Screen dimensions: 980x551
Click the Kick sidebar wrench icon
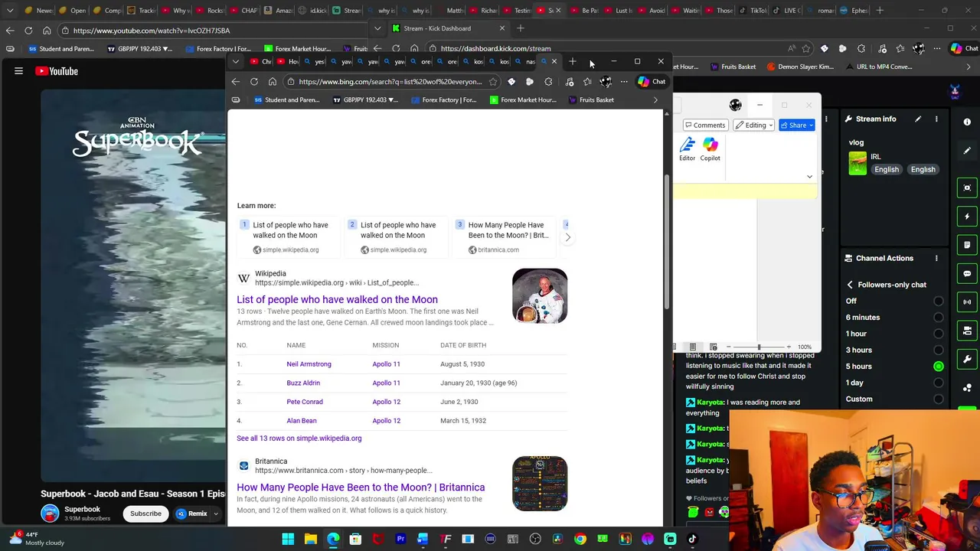(x=967, y=360)
